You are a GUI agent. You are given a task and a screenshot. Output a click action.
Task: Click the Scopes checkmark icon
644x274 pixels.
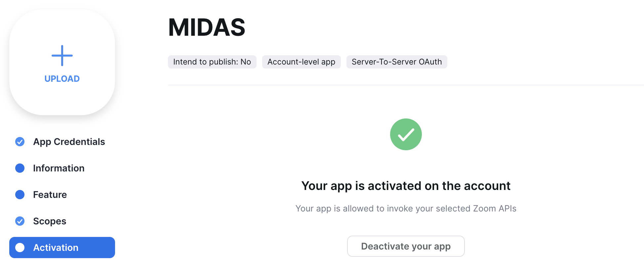pyautogui.click(x=20, y=221)
